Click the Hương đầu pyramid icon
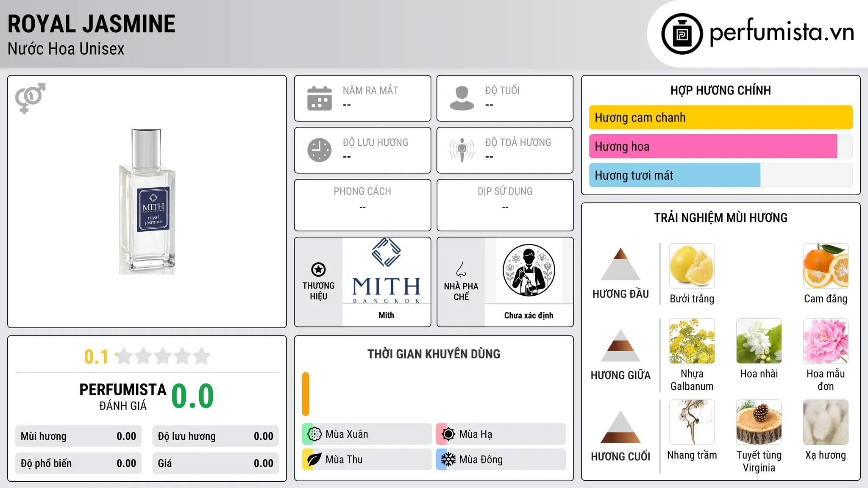 coord(620,264)
